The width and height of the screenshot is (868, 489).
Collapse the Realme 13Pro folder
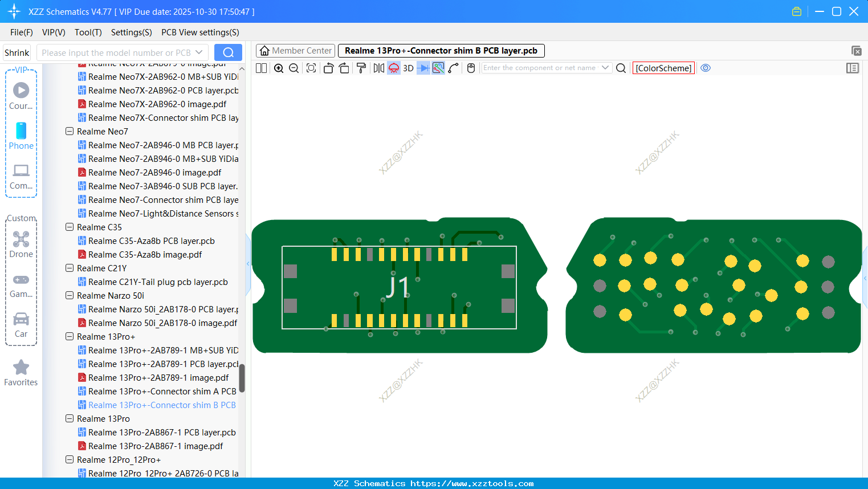point(70,419)
